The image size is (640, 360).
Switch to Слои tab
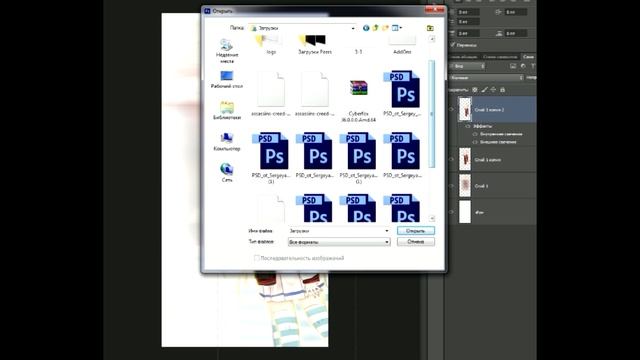pos(528,57)
